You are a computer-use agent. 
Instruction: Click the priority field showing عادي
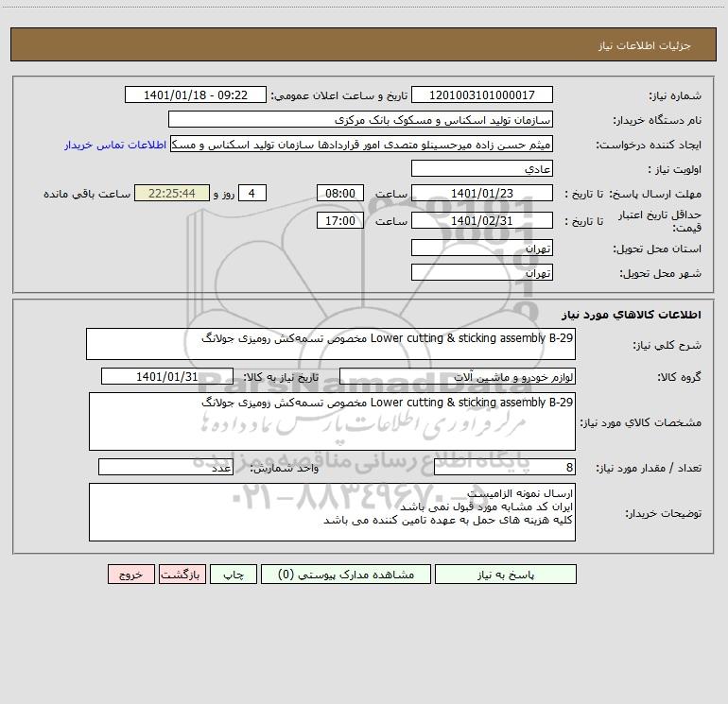482,168
